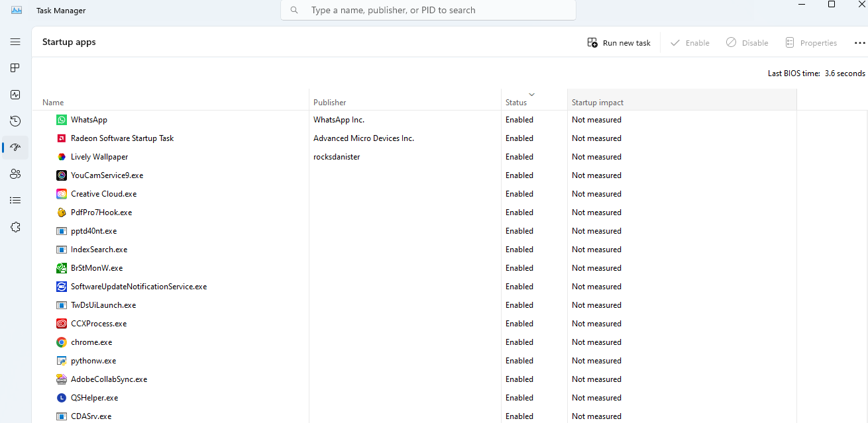Click the Disable button
Image resolution: width=868 pixels, height=423 pixels.
[747, 43]
